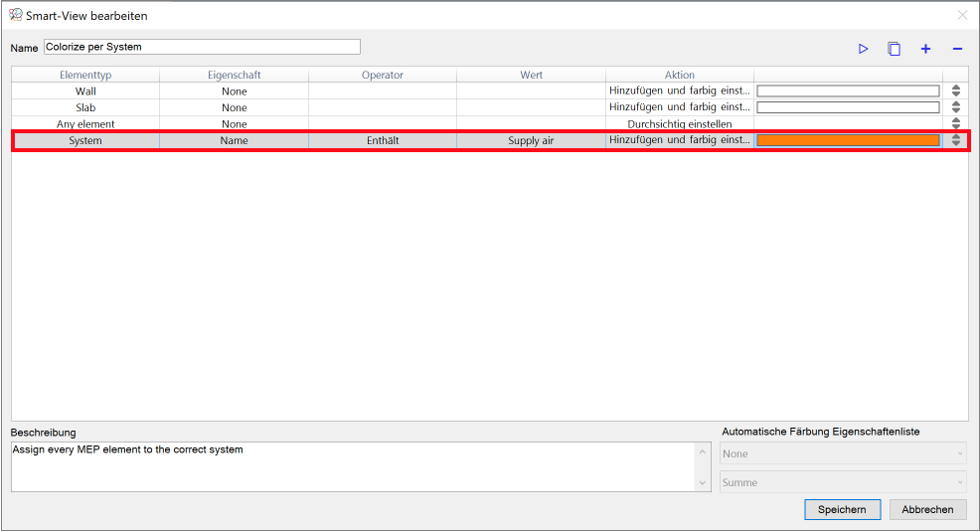Click Abbrechen to cancel editing
The image size is (980, 532).
point(927,509)
